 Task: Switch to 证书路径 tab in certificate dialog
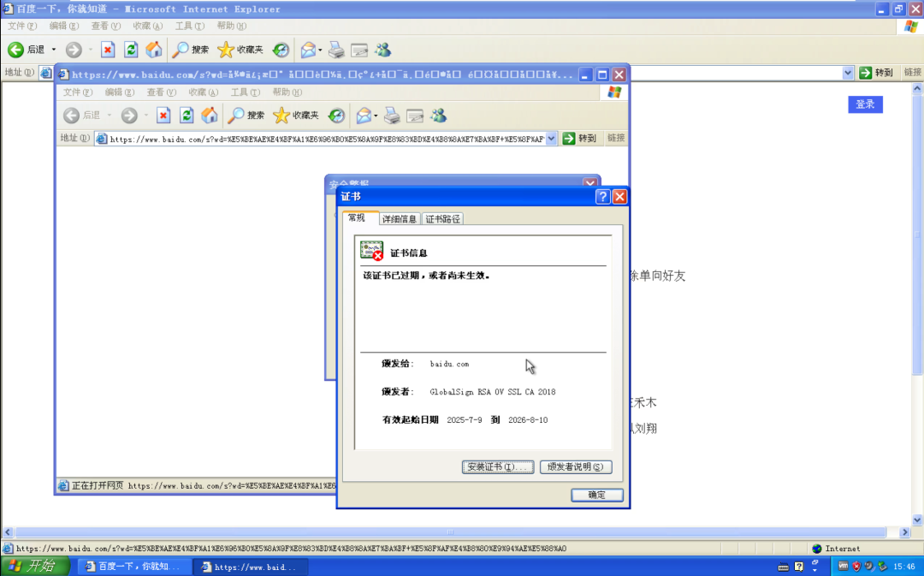(442, 219)
